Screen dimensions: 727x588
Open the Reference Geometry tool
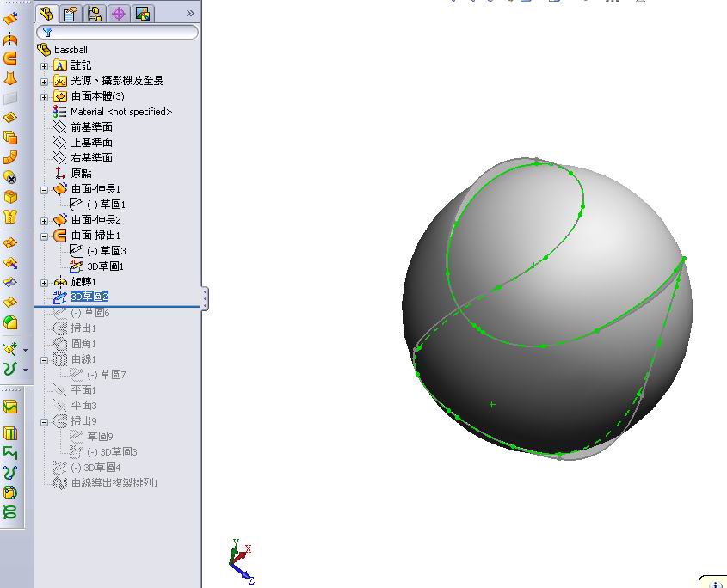(x=10, y=349)
